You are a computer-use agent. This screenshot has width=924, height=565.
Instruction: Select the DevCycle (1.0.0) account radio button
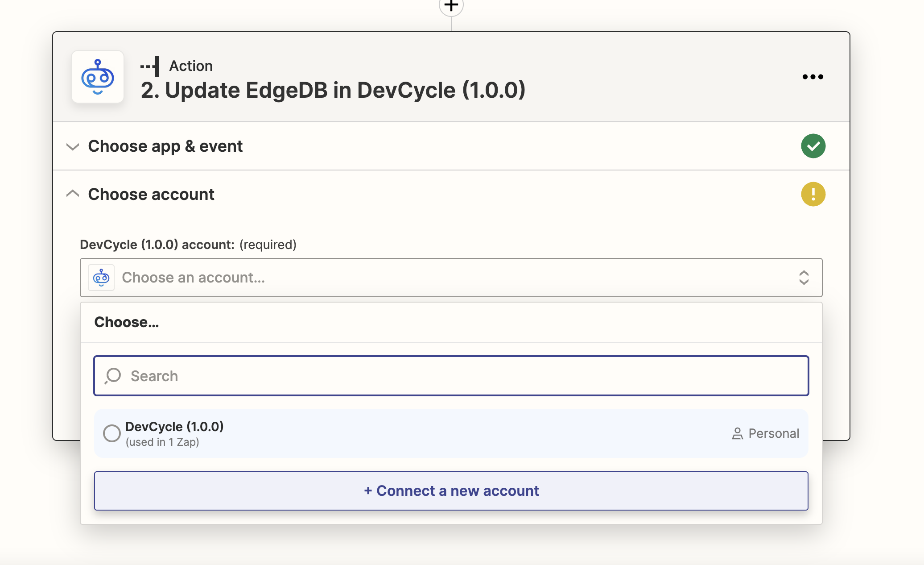coord(111,433)
